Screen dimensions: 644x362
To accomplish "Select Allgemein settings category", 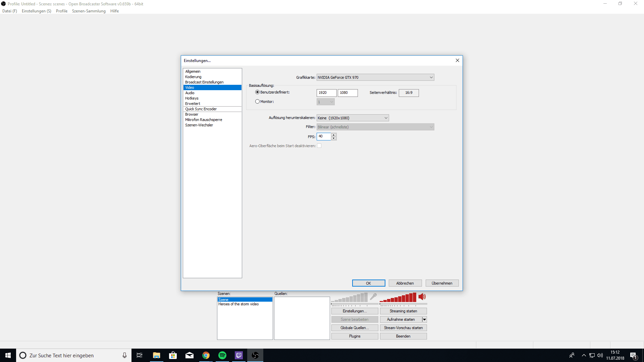I will 212,71.
